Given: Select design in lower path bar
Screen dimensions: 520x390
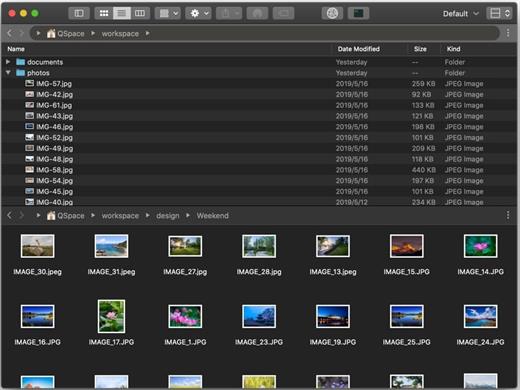Looking at the screenshot, I should point(168,216).
